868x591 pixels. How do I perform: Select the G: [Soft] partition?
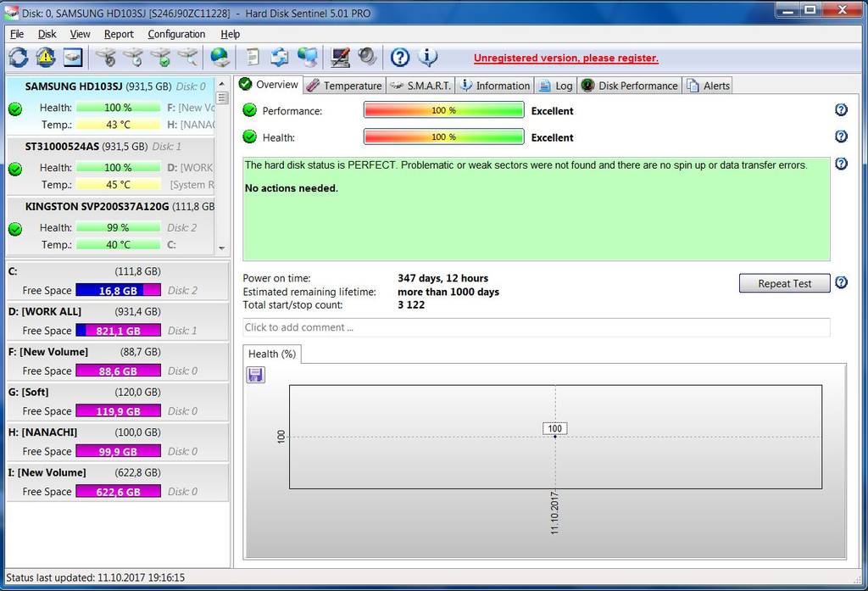click(x=117, y=402)
